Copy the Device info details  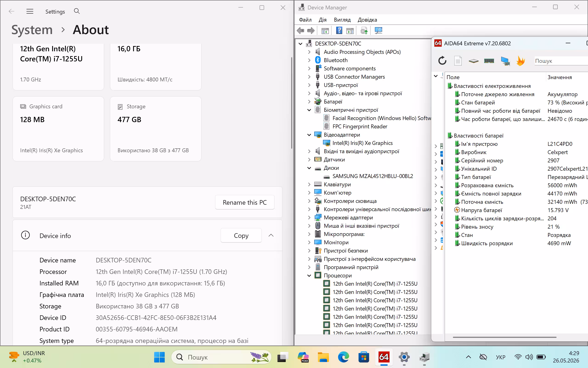(241, 235)
